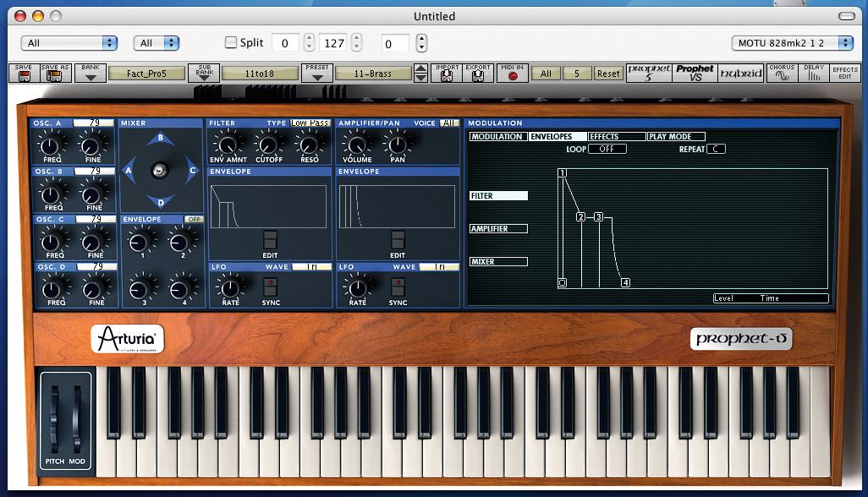Click mixer envelope knob 1

click(x=139, y=242)
